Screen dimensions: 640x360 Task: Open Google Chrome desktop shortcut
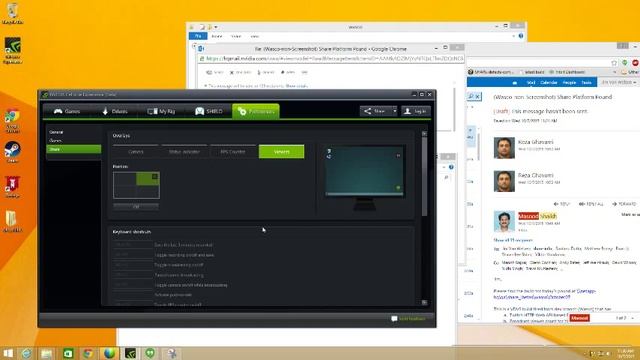(12, 121)
